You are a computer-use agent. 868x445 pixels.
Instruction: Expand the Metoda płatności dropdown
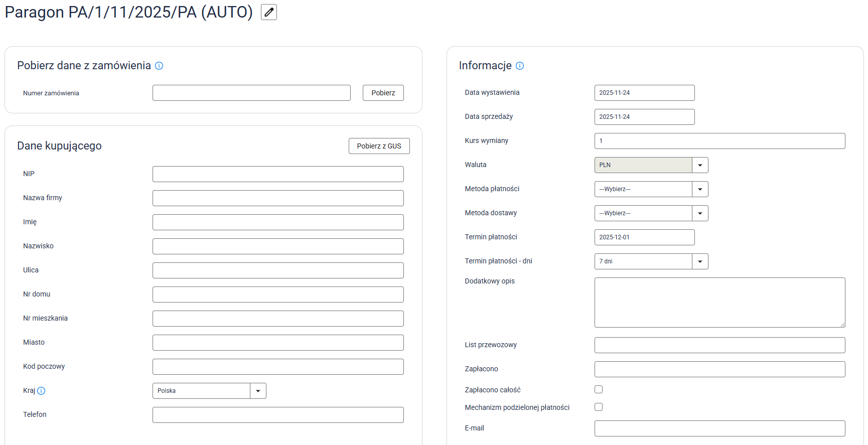[651, 189]
